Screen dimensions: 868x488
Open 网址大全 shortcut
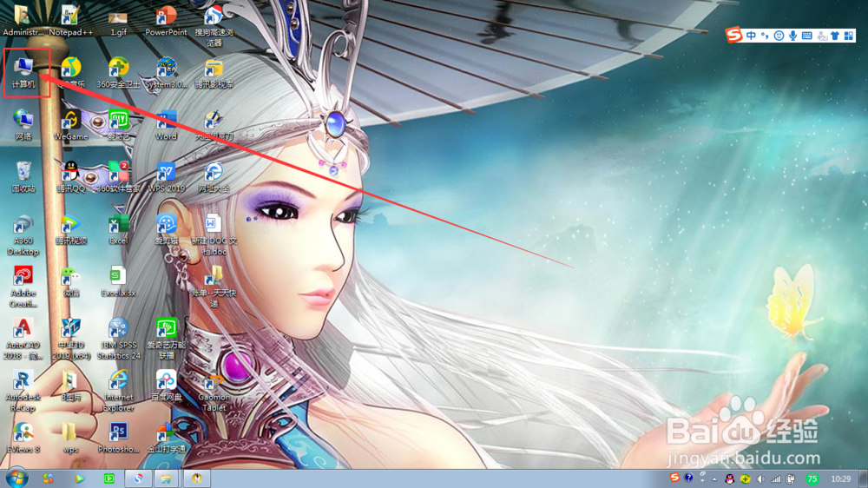click(x=214, y=176)
